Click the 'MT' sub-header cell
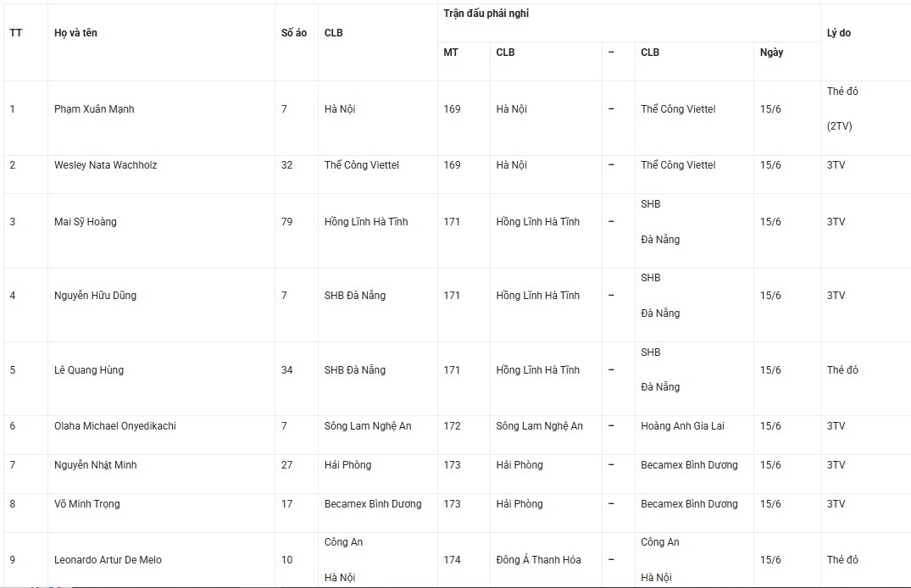911x588 pixels. point(451,53)
